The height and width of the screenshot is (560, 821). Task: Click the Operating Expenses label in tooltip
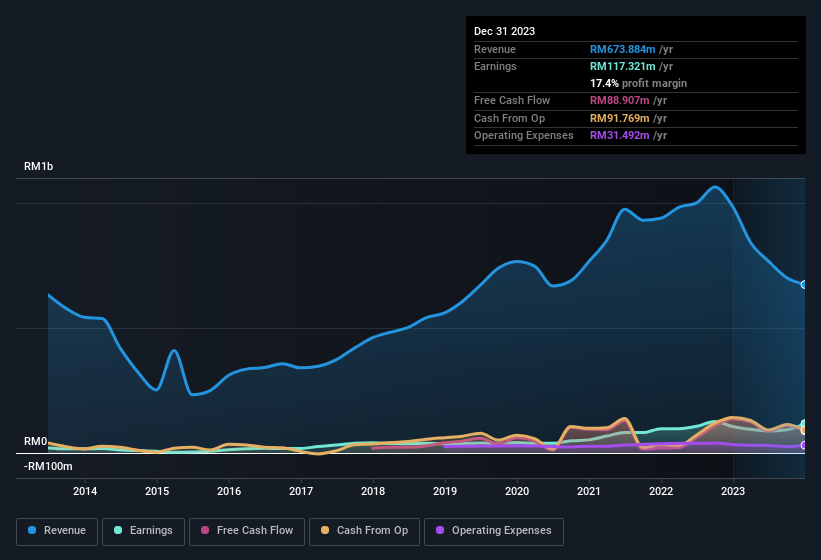point(524,136)
